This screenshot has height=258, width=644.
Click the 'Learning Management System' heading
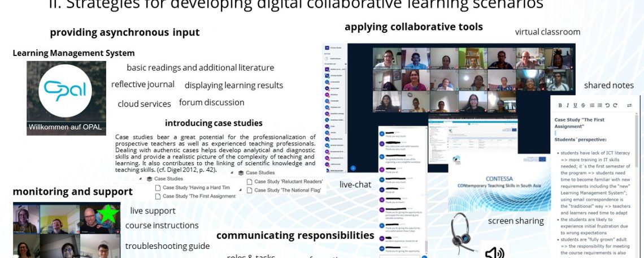[x=73, y=53]
